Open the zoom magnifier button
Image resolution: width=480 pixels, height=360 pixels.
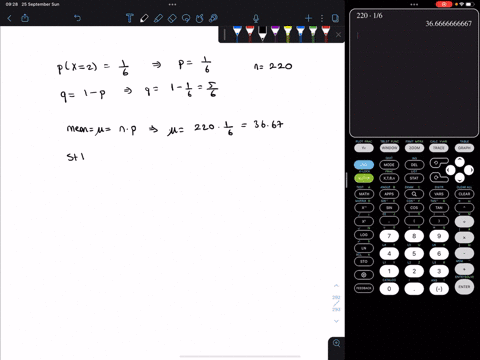(x=337, y=343)
